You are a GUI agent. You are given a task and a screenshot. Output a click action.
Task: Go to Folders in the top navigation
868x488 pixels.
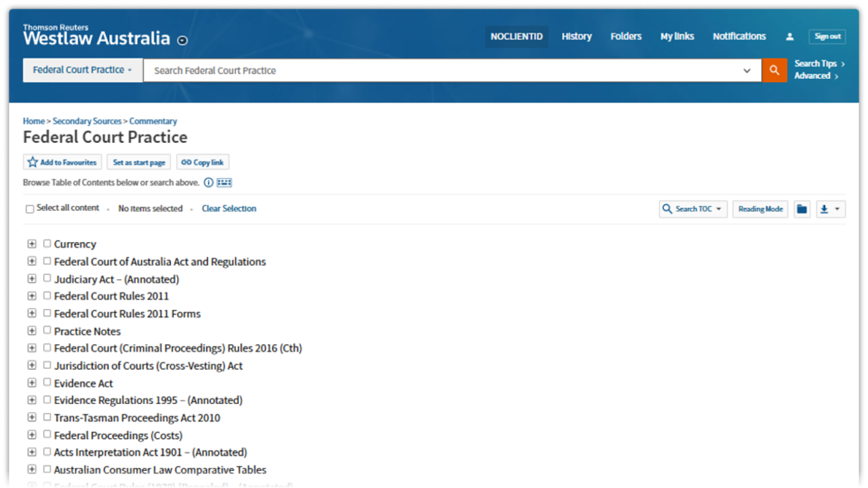click(x=625, y=37)
